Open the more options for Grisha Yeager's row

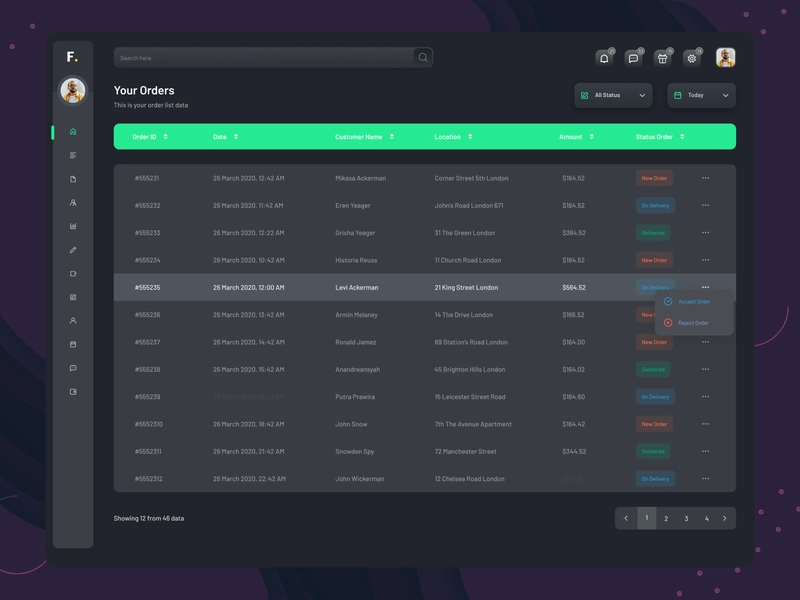point(705,233)
